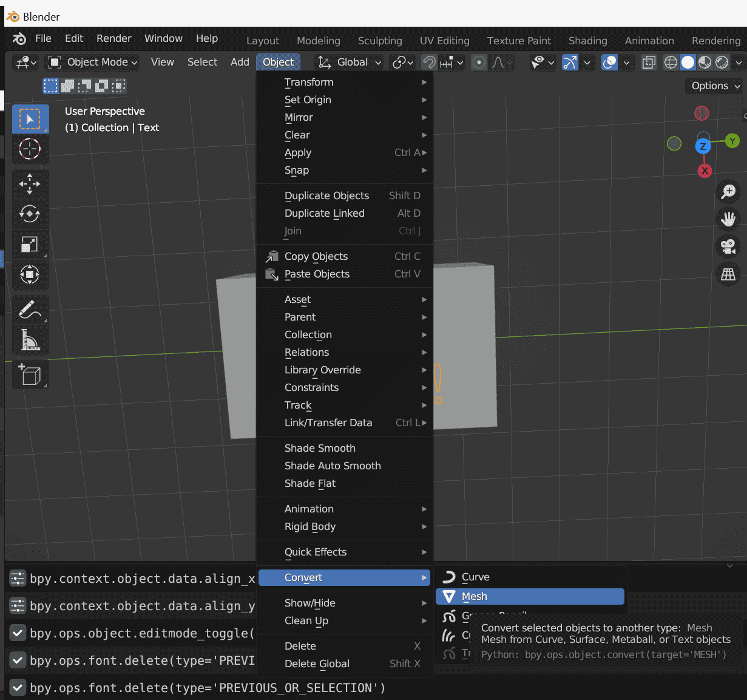This screenshot has height=700, width=747.
Task: Open the File menu
Action: (x=43, y=38)
